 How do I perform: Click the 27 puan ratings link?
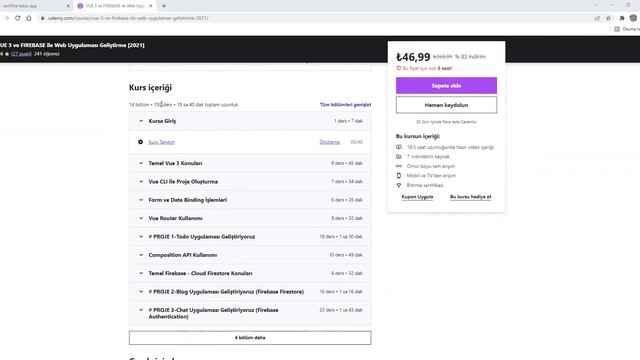pos(21,54)
